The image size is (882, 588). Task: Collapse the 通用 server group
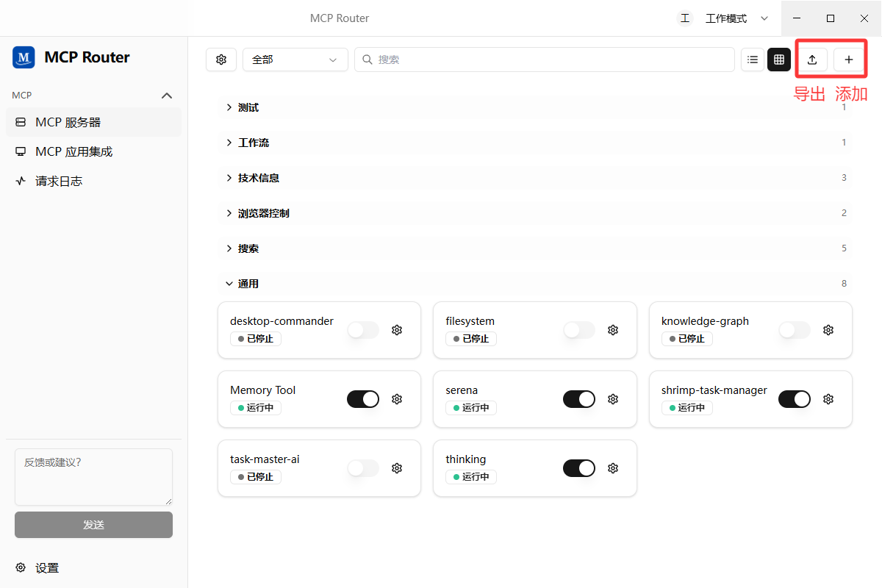(537, 284)
